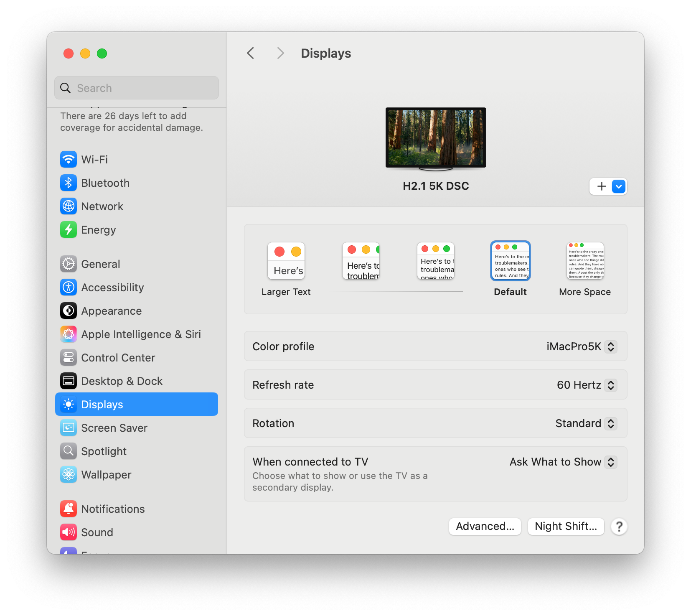This screenshot has width=691, height=616.
Task: Click the Energy lightning bolt icon
Action: 69,229
